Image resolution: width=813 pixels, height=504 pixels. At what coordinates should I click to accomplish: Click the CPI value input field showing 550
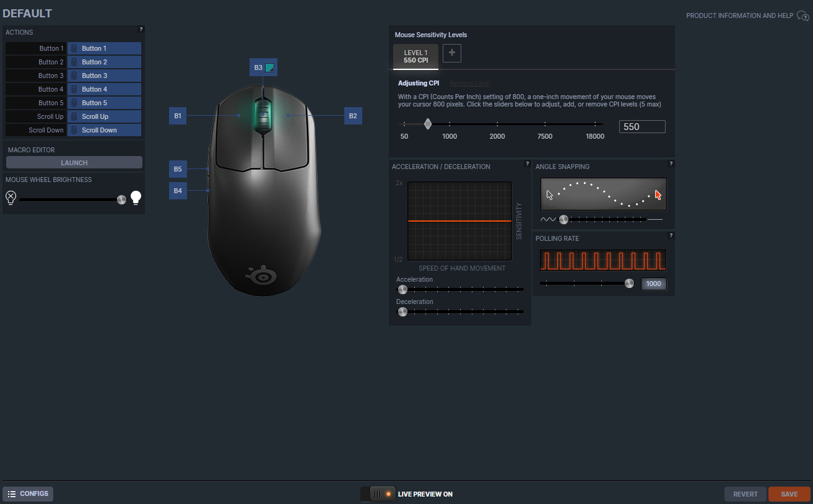[642, 127]
